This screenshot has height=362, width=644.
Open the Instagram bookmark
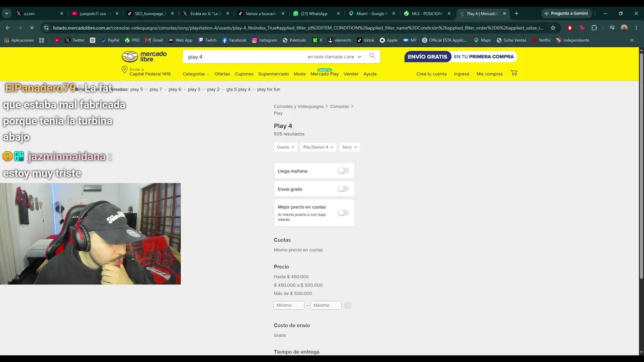[264, 40]
